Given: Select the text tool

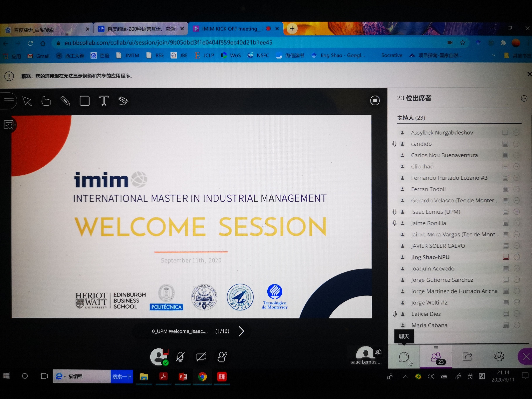Looking at the screenshot, I should pos(104,101).
